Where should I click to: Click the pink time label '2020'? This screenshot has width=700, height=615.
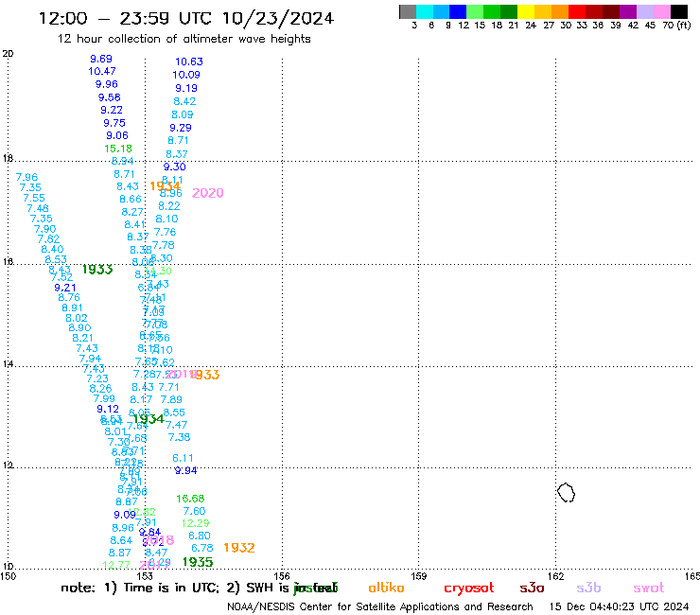(207, 193)
